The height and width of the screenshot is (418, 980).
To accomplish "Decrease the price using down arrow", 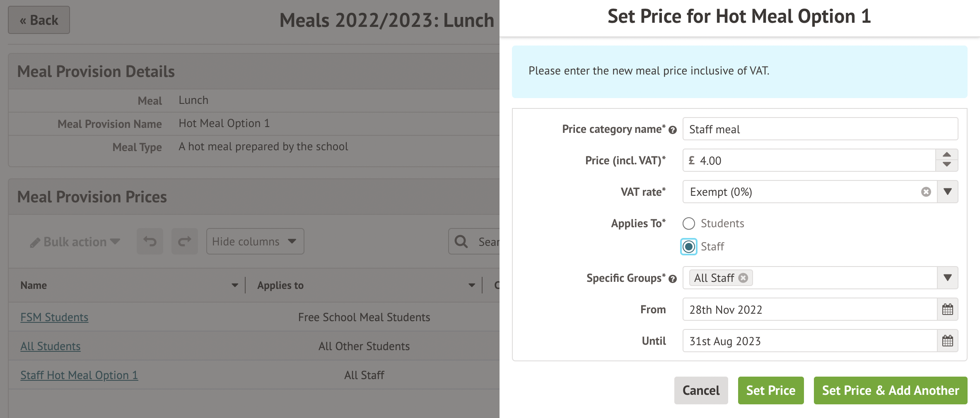I will (946, 165).
